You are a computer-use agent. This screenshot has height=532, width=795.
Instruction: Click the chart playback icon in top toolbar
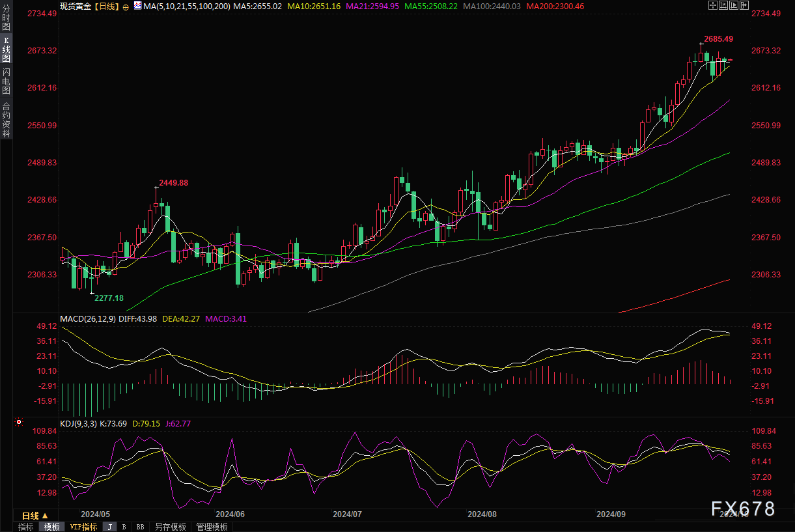[734, 6]
